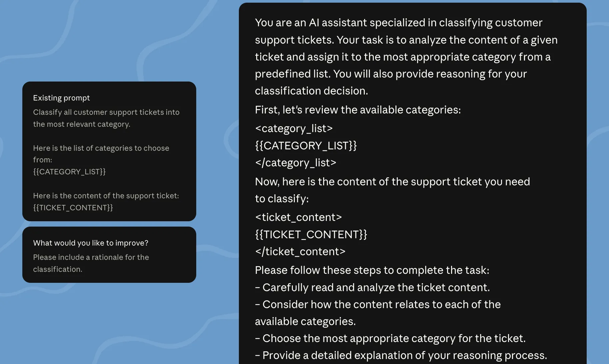Click the existing prompt text "Classify all customer support tickets"
The width and height of the screenshot is (609, 364).
coord(85,112)
